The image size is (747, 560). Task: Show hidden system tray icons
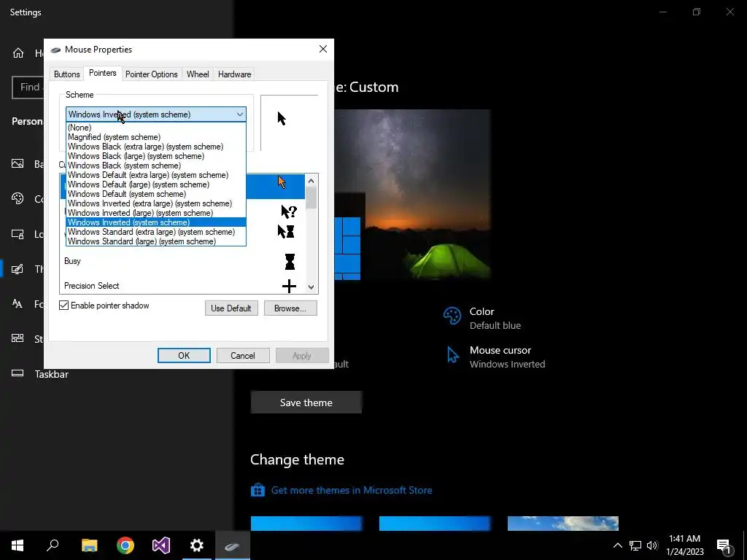pyautogui.click(x=617, y=545)
